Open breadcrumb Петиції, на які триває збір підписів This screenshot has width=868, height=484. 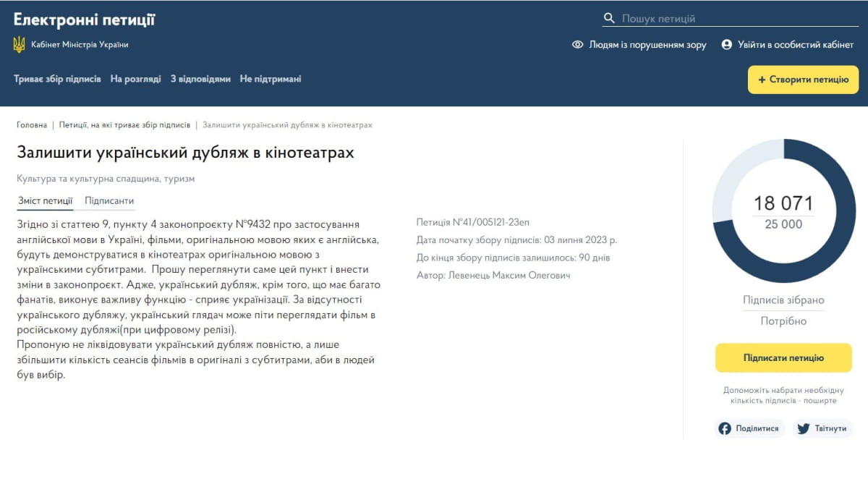(x=124, y=125)
